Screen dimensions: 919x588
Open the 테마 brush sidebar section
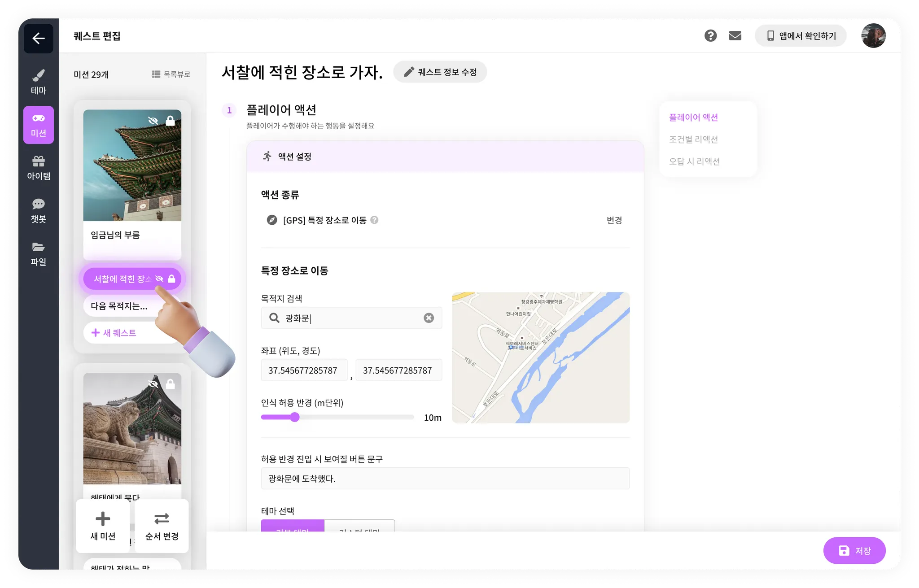39,82
